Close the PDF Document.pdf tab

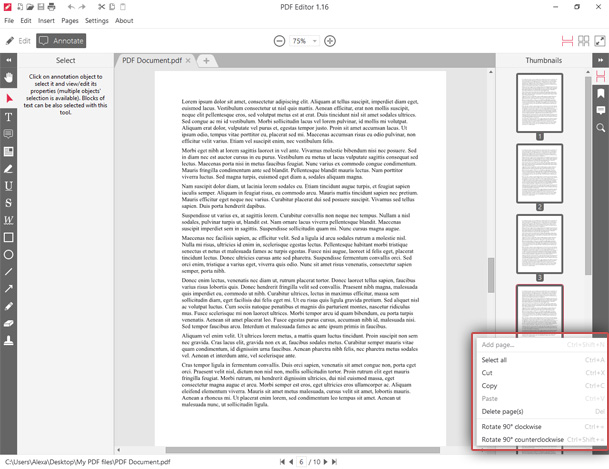(188, 60)
